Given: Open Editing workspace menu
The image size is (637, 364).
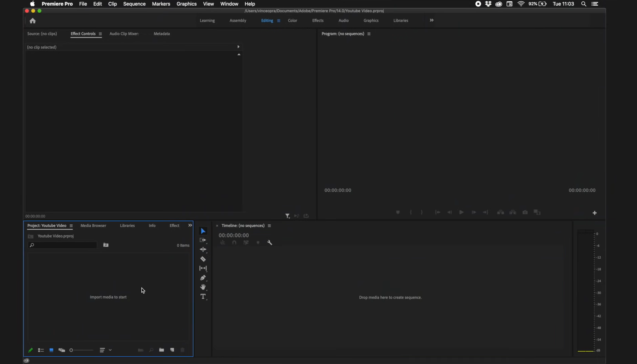Looking at the screenshot, I should [x=279, y=21].
